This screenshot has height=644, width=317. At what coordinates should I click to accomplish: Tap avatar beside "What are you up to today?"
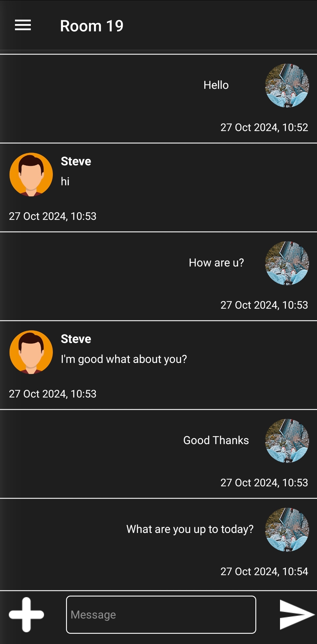coord(287,530)
